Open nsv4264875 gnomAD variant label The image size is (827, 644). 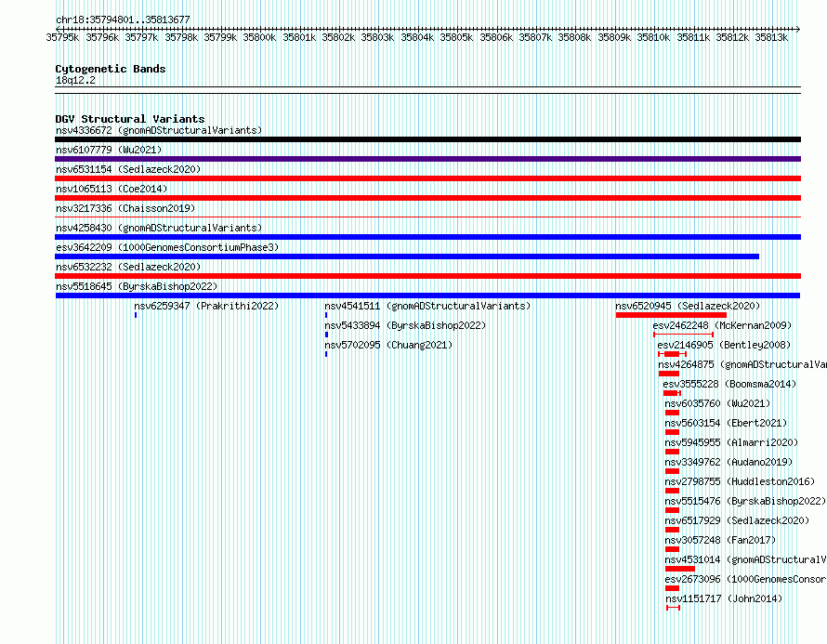click(742, 364)
